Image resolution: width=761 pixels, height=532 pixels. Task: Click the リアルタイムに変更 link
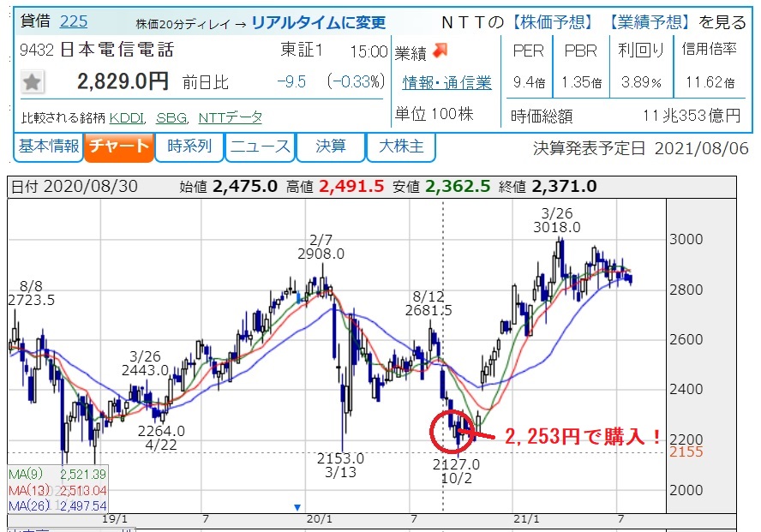pos(319,23)
